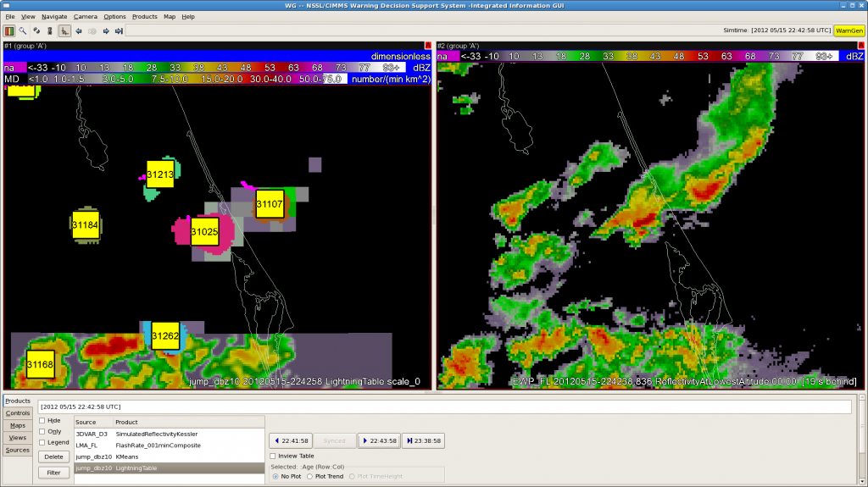Select the magnifier zoom tool
The width and height of the screenshot is (868, 487).
click(23, 30)
